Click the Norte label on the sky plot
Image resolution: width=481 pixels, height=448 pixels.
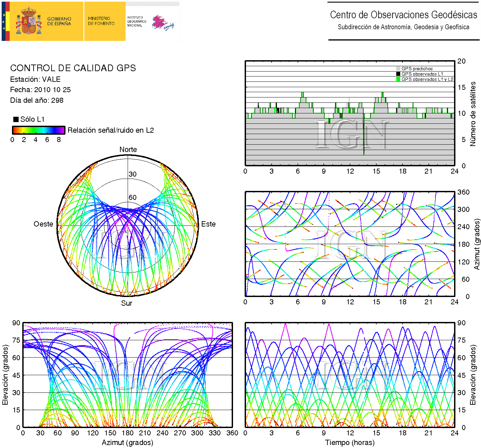[x=128, y=150]
